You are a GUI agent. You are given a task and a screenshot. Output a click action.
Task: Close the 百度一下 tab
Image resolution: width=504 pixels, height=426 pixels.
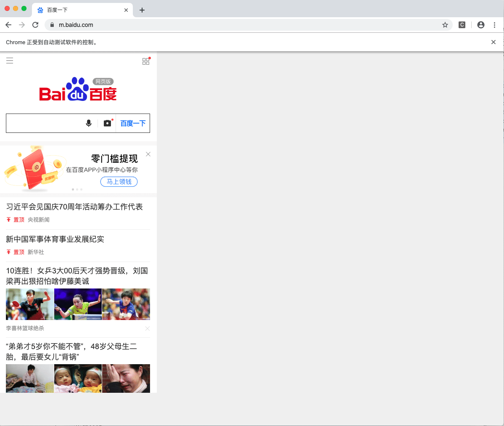(126, 10)
